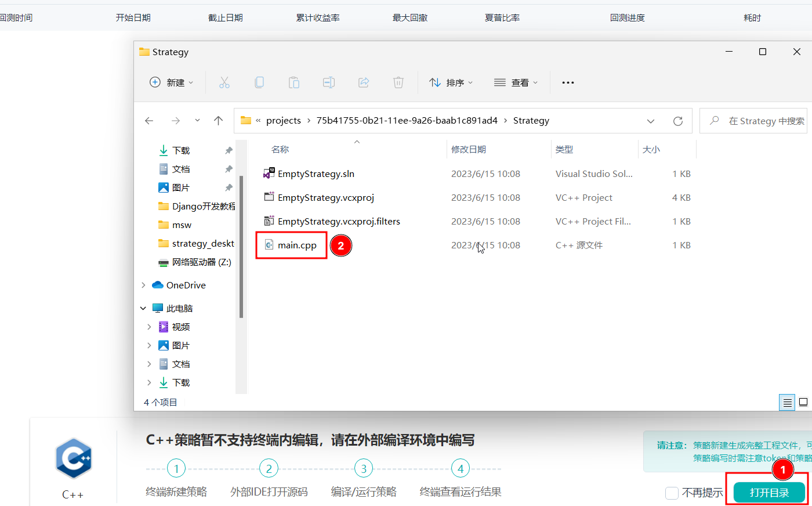The image size is (812, 506).
Task: Expand address bar history dropdown
Action: click(x=651, y=121)
